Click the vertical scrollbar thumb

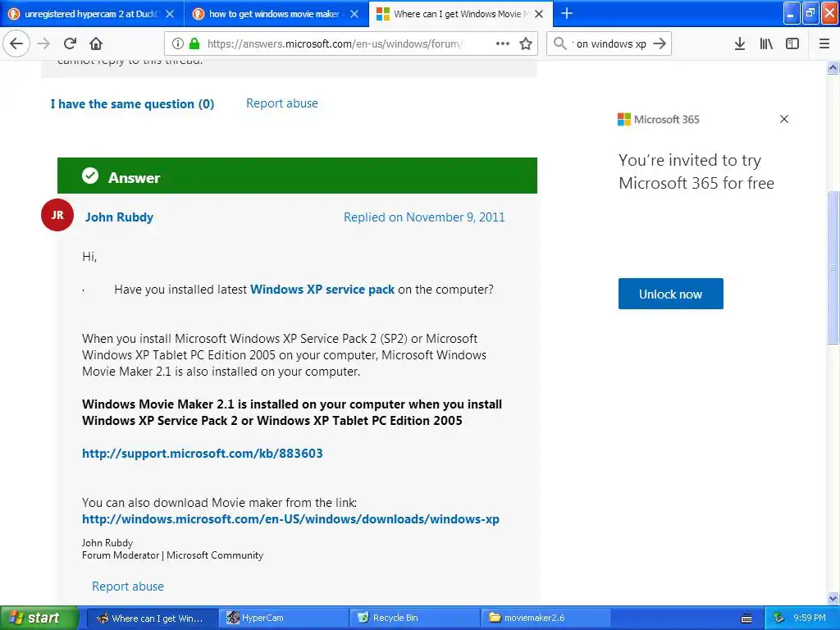[833, 267]
